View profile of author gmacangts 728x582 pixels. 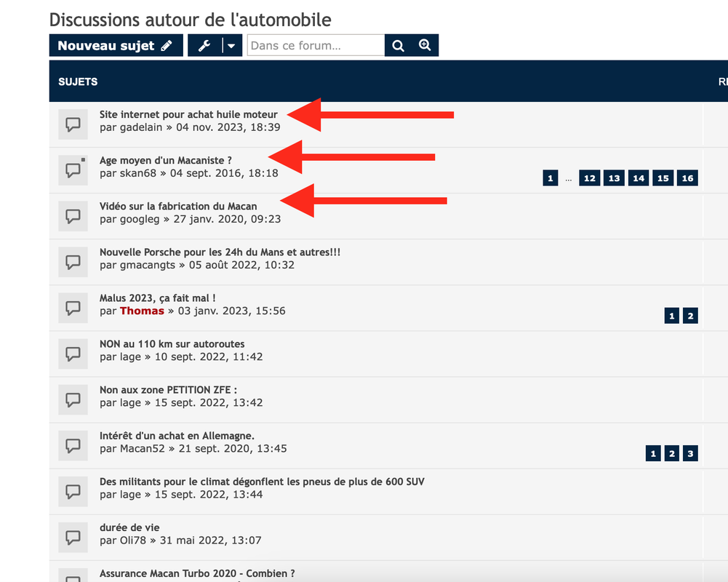(148, 266)
